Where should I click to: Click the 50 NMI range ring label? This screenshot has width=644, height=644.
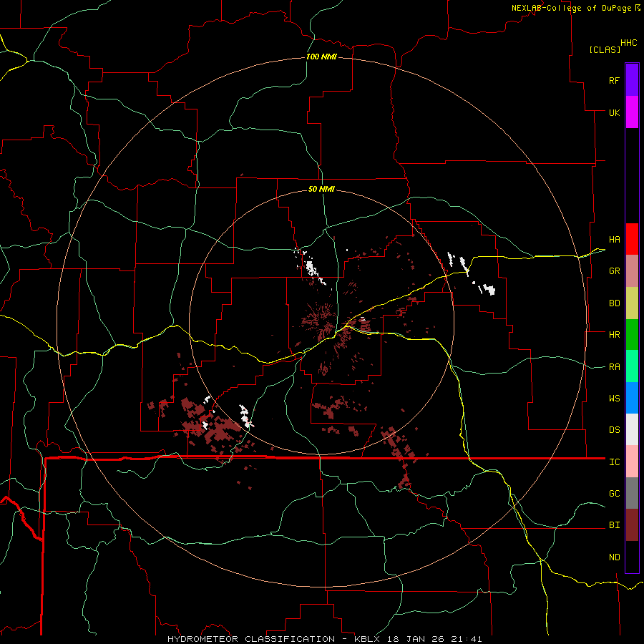pos(321,189)
